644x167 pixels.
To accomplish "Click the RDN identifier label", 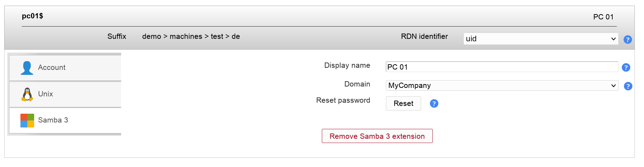I will [x=424, y=36].
